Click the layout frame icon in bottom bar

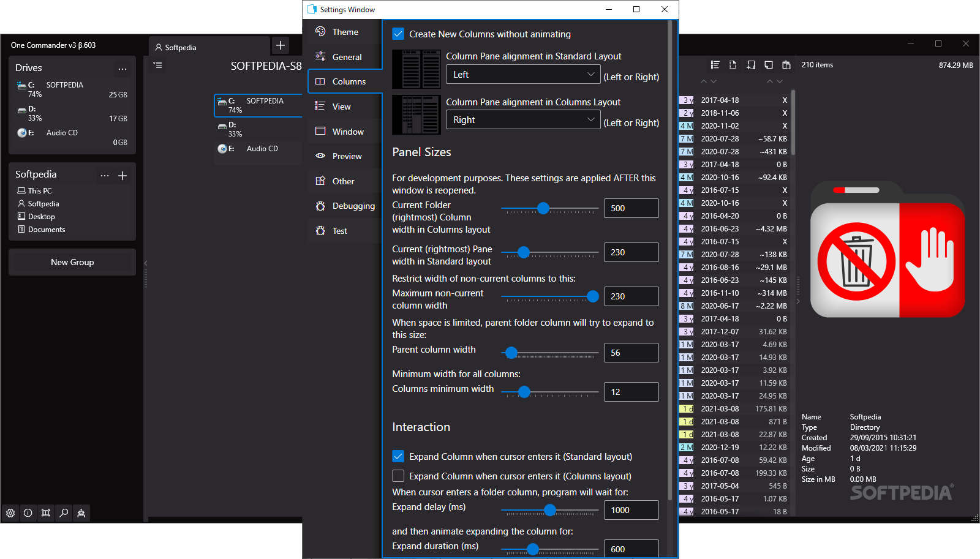click(x=46, y=513)
